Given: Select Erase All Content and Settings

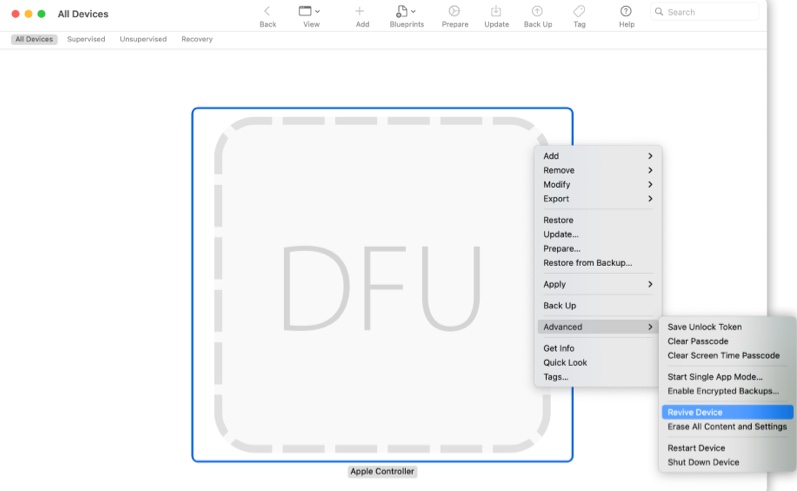Looking at the screenshot, I should (x=727, y=427).
